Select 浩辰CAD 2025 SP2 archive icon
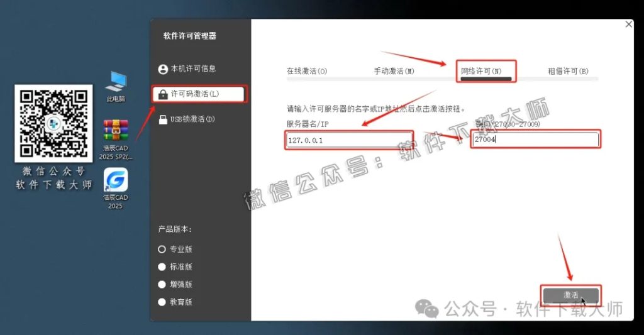The image size is (644, 335). (116, 140)
